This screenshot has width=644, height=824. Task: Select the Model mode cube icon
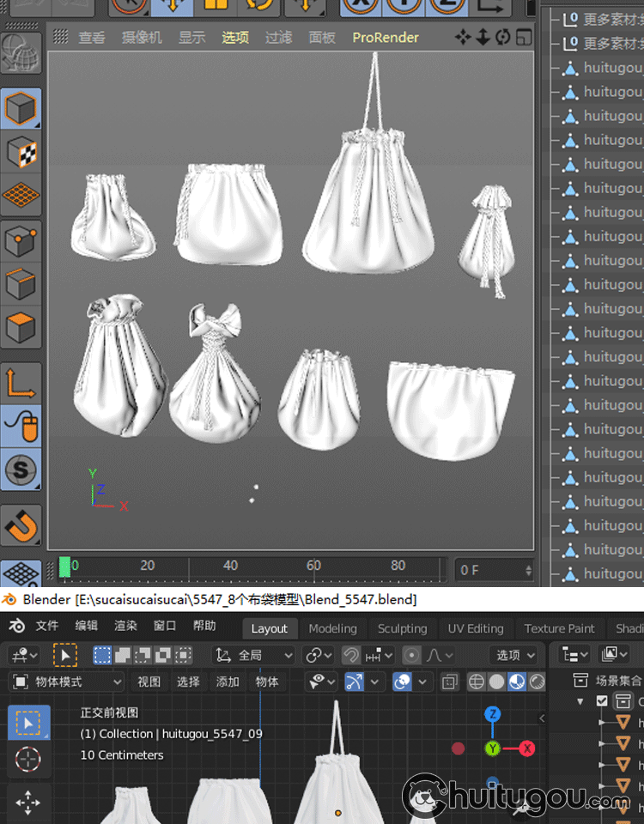21,109
